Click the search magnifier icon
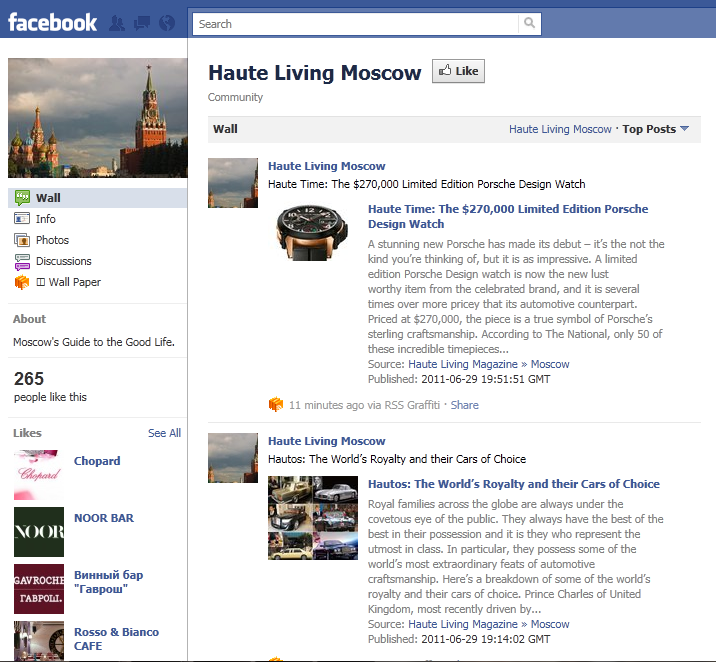Viewport: 716px width, 662px height. click(530, 24)
